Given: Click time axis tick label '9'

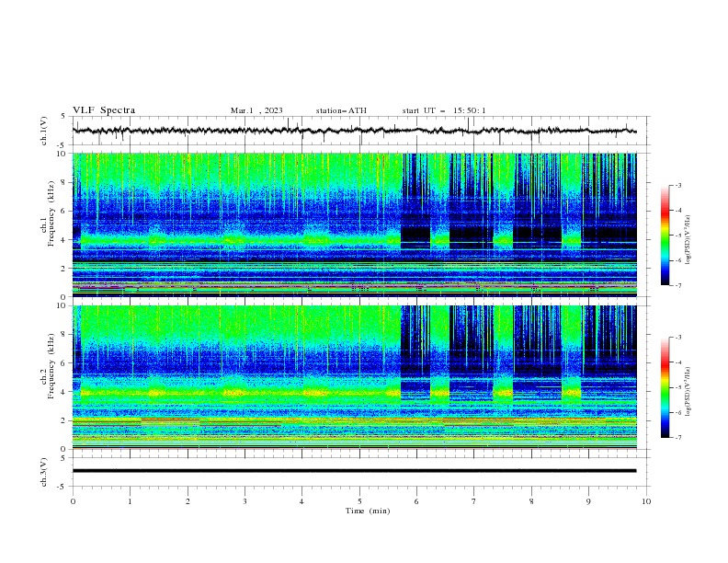Looking at the screenshot, I should pos(588,501).
